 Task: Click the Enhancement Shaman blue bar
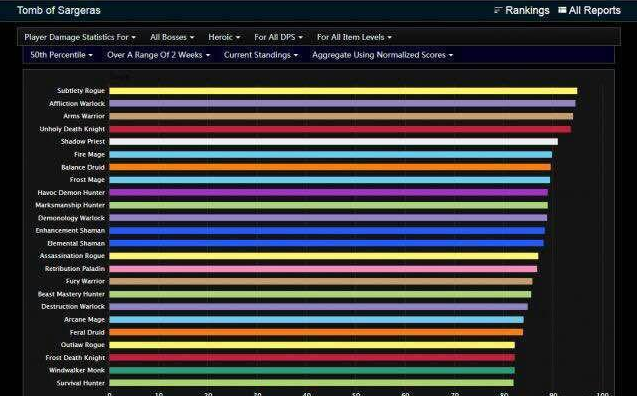point(327,231)
